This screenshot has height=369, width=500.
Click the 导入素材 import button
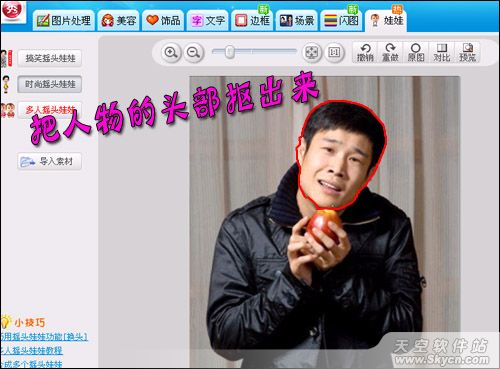pyautogui.click(x=50, y=162)
